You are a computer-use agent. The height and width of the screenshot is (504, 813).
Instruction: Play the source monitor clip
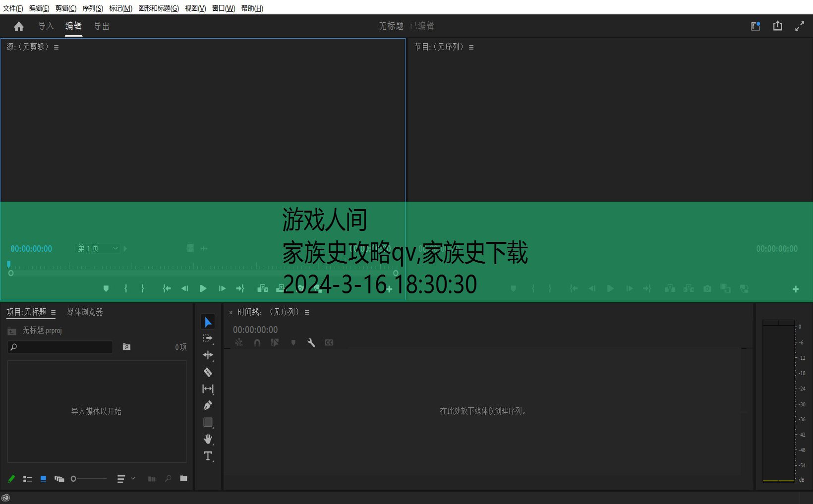point(203,288)
